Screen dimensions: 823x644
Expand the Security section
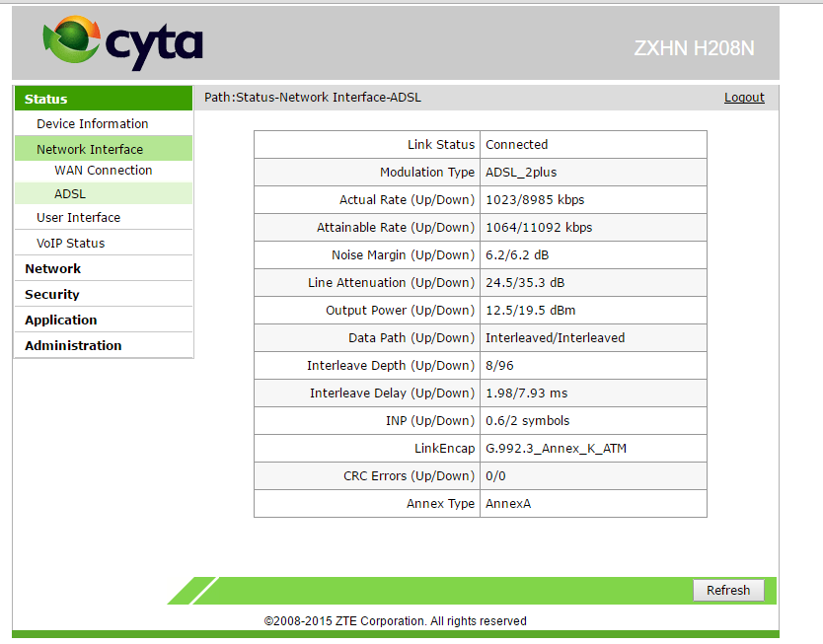pos(52,294)
